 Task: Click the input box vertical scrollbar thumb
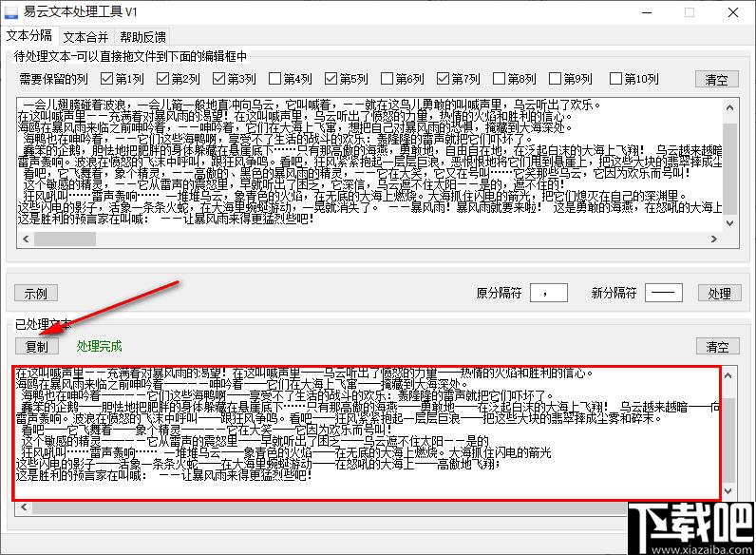click(x=730, y=168)
